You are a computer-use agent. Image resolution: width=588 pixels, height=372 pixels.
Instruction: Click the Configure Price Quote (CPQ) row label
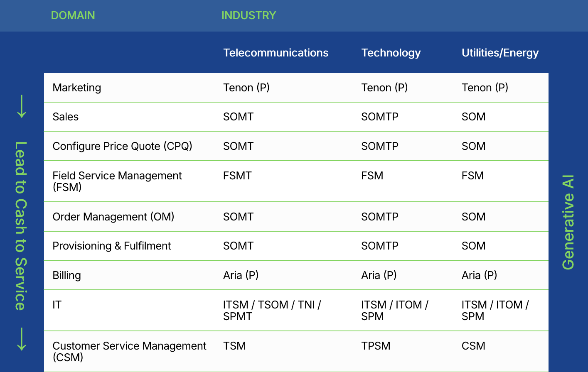(122, 146)
